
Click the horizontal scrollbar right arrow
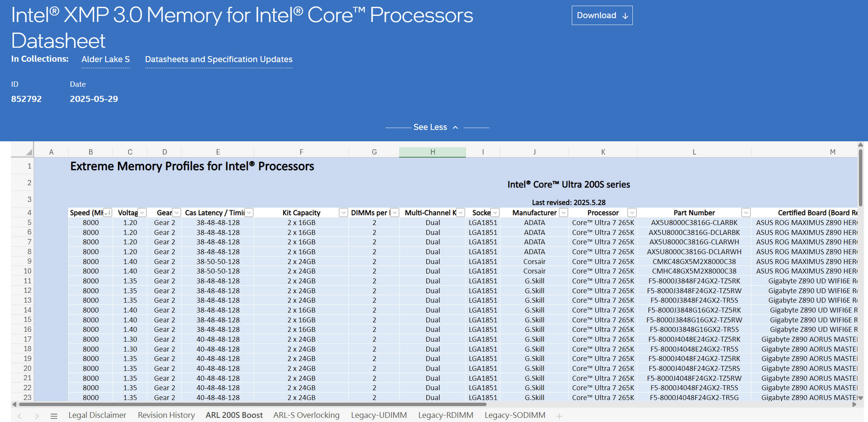[x=854, y=404]
